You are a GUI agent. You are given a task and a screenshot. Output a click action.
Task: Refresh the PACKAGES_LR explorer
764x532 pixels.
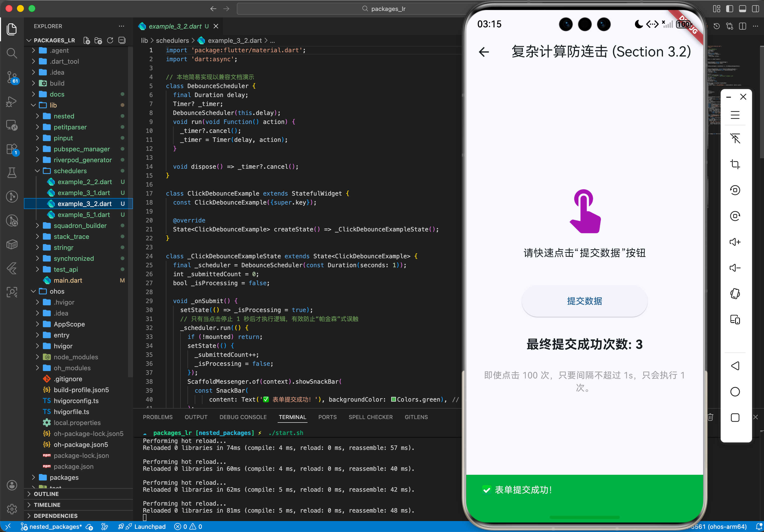coord(110,40)
